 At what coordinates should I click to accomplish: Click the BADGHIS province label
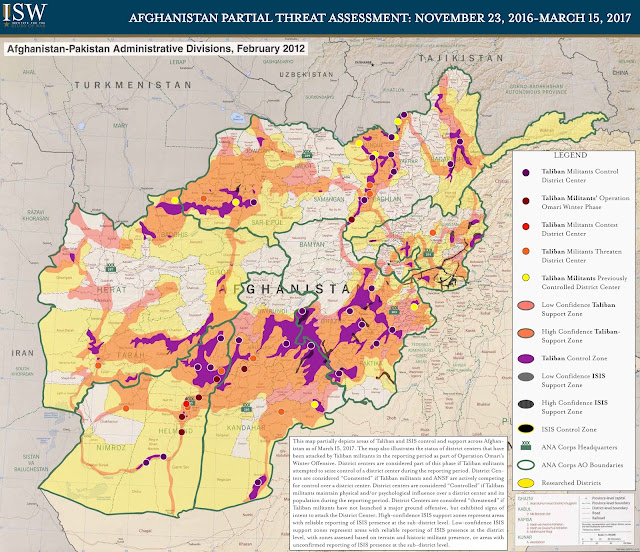pos(174,234)
